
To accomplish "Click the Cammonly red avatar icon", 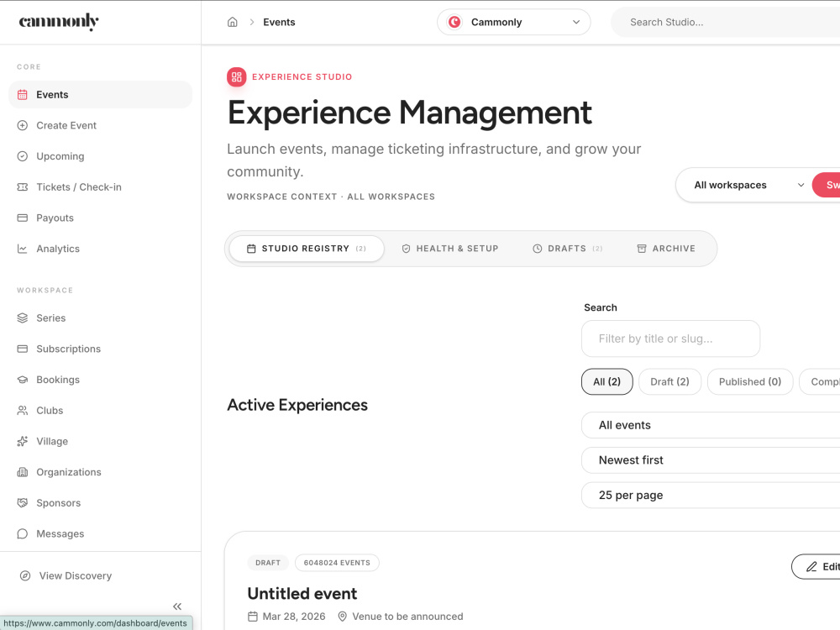I will (454, 22).
